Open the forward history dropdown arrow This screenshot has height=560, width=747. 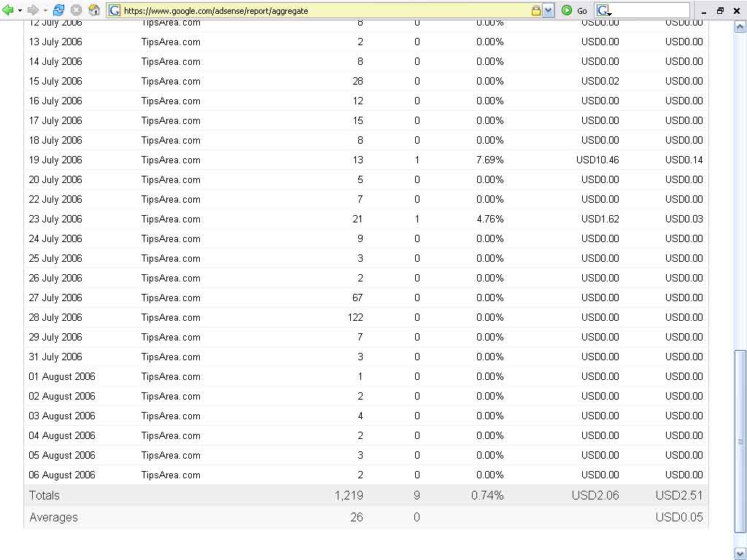pyautogui.click(x=45, y=10)
